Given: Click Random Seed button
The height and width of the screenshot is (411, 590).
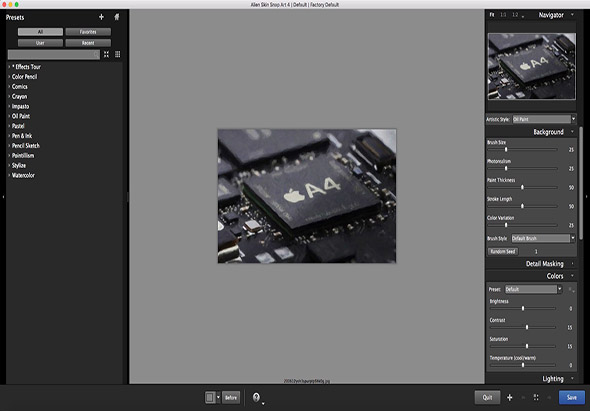Looking at the screenshot, I should [x=503, y=251].
